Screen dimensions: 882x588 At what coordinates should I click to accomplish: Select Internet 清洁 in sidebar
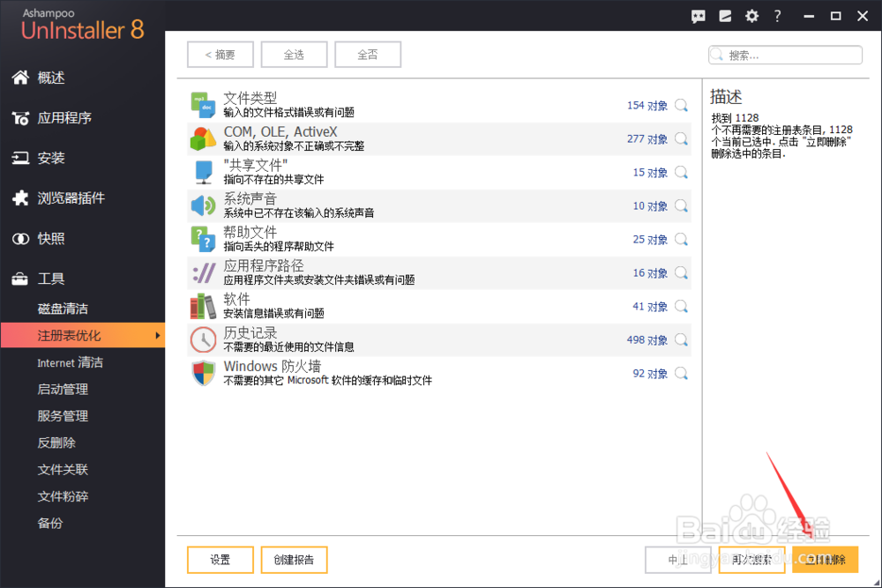71,362
